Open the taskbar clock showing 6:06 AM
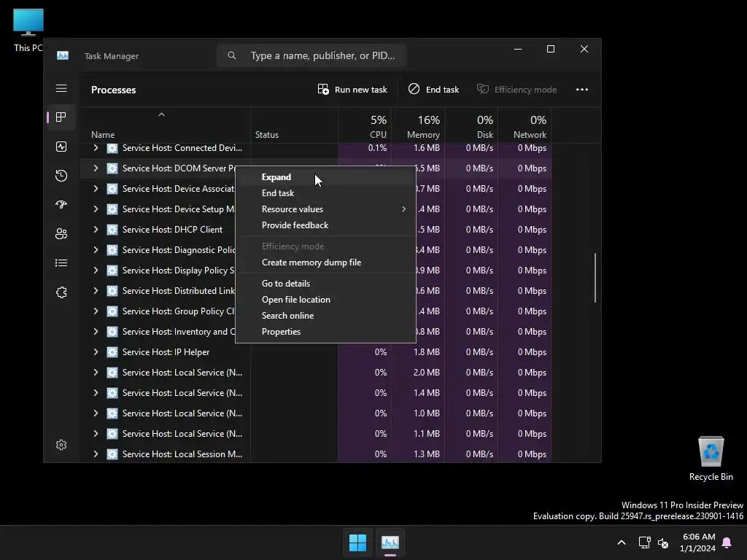Viewport: 747px width, 560px height. (x=698, y=542)
